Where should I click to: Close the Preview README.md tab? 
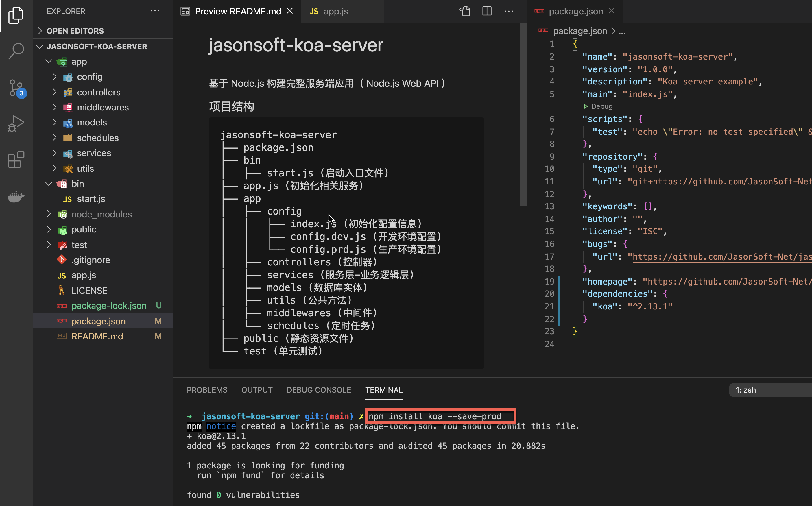(x=290, y=11)
